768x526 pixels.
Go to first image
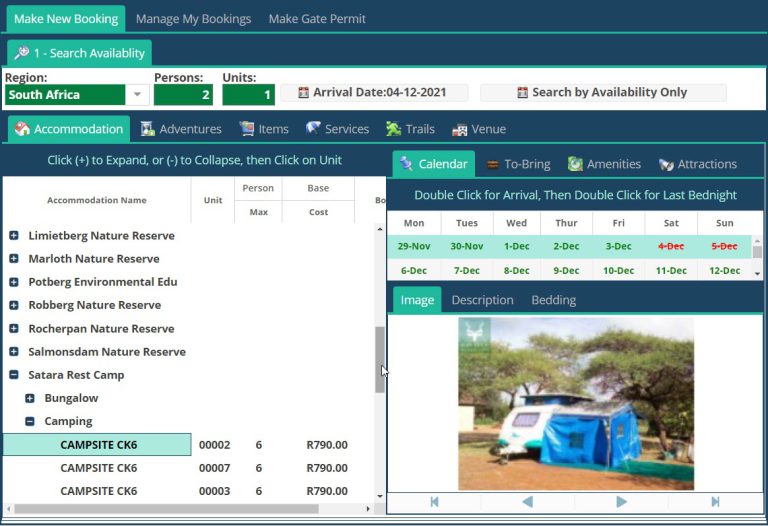(434, 502)
